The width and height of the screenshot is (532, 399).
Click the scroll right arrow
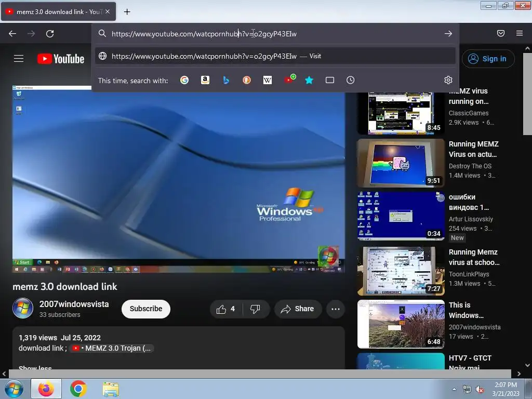coord(519,374)
